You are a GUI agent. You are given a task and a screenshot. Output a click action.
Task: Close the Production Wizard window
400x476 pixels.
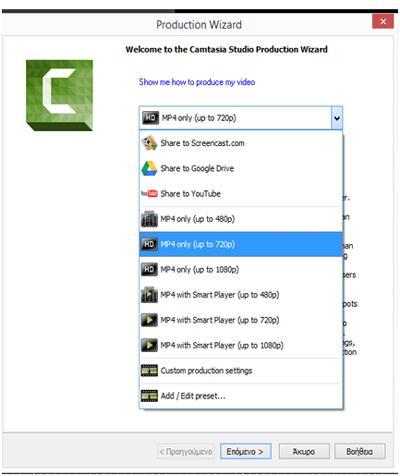[x=383, y=22]
